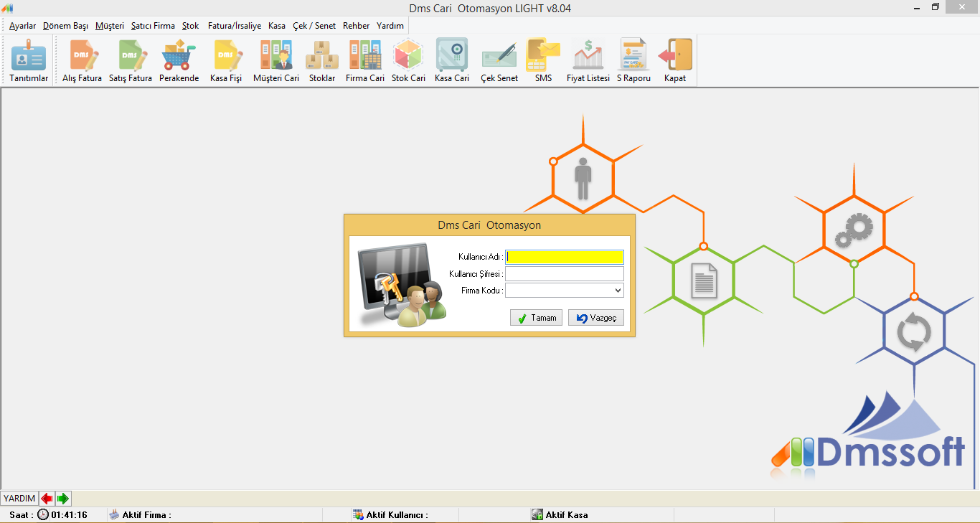
Task: Launch the Perakende shopping cart icon
Action: coord(179,60)
